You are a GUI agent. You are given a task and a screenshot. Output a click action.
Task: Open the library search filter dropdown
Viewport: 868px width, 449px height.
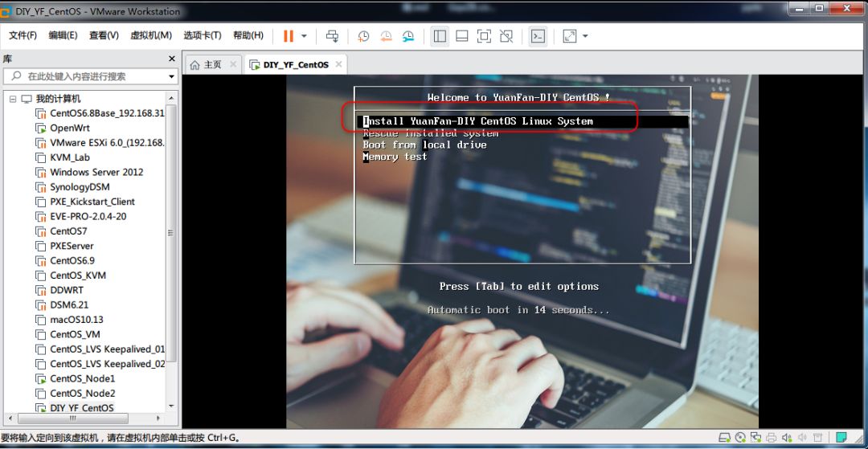click(x=172, y=76)
